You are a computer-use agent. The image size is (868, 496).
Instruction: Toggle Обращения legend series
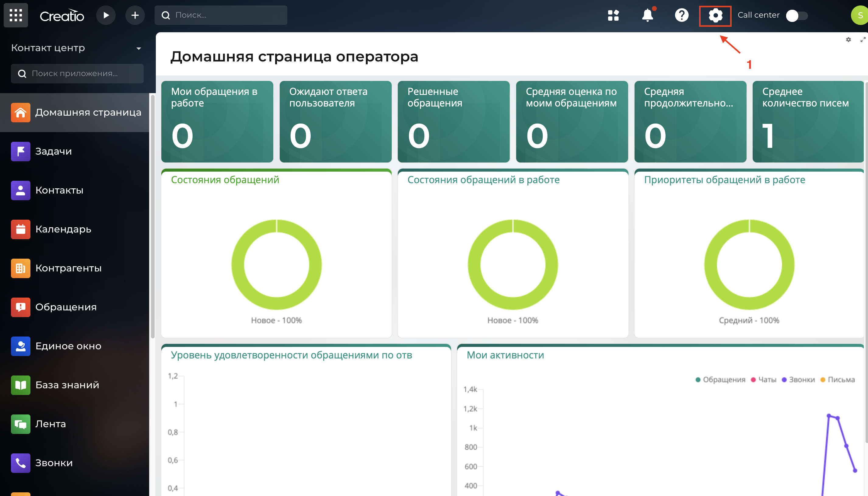pos(720,379)
